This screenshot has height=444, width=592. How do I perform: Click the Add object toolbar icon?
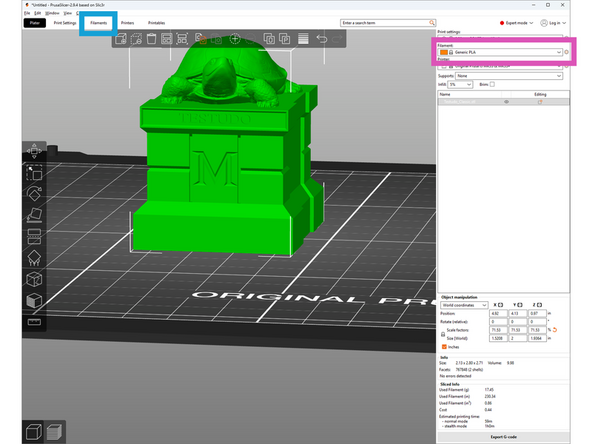121,39
